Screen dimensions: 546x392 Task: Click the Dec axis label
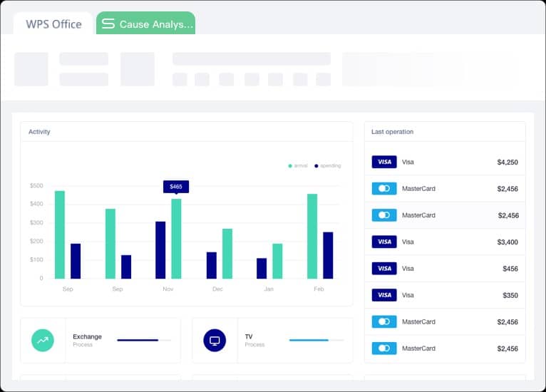click(x=217, y=289)
